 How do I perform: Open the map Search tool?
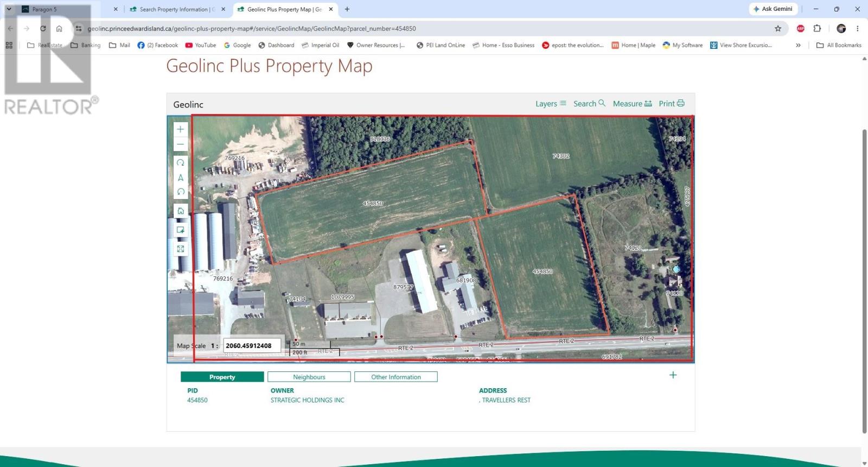[x=589, y=104]
